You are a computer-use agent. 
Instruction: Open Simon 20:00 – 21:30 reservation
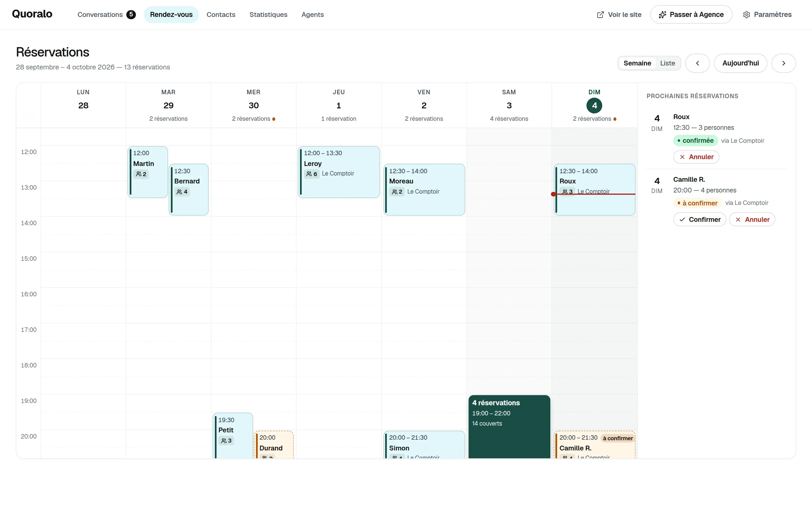(x=424, y=444)
